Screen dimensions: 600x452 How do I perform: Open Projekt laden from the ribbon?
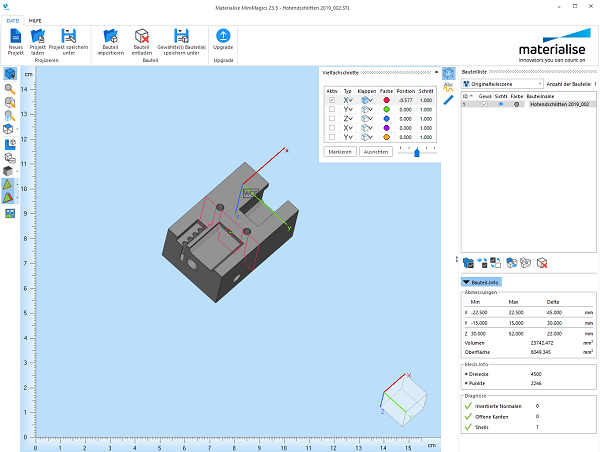pos(38,36)
